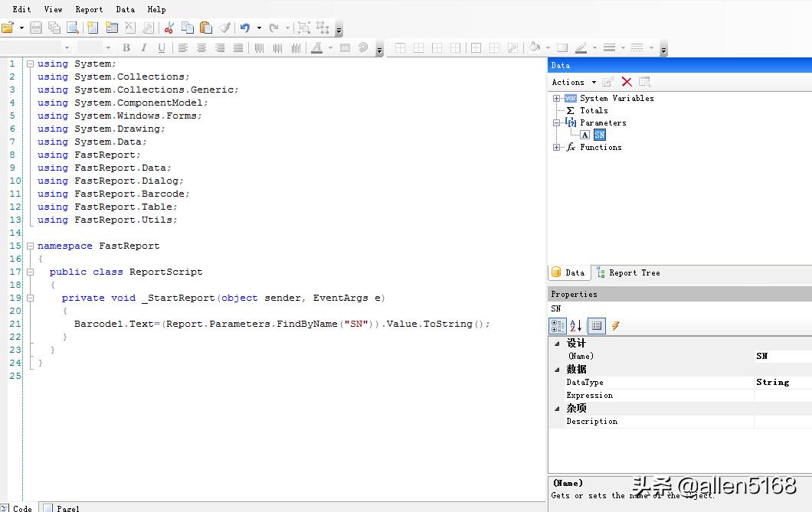Select the Format Painter brush icon
This screenshot has width=812, height=512.
coord(224,28)
